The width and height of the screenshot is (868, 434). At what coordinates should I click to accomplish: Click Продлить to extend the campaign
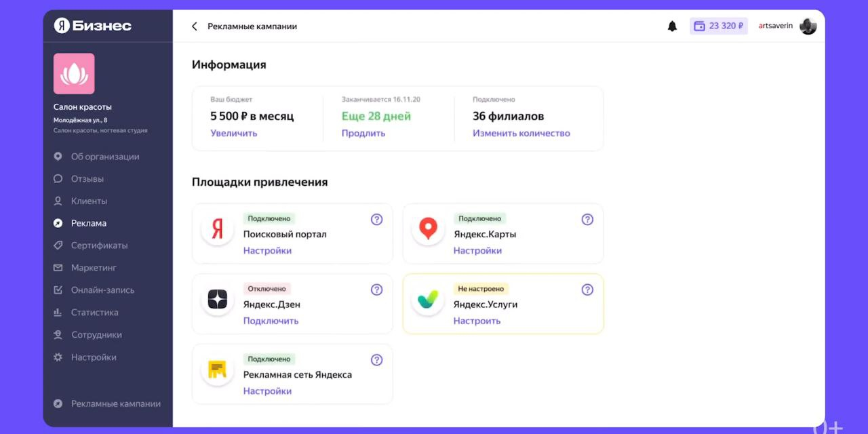(363, 134)
